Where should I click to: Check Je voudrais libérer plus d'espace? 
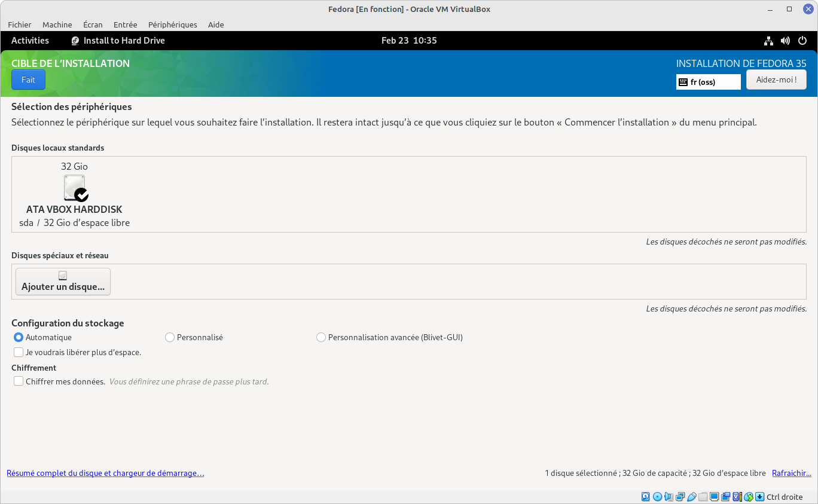[x=19, y=352]
